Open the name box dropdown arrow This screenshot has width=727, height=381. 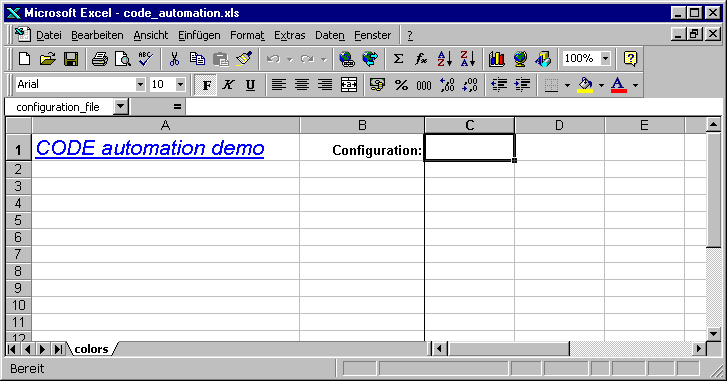click(x=120, y=107)
